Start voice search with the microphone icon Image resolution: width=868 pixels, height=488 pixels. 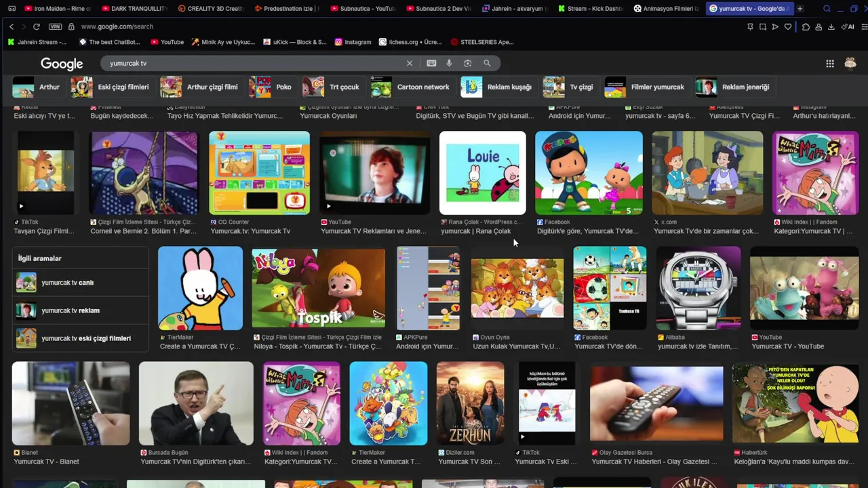(x=449, y=63)
